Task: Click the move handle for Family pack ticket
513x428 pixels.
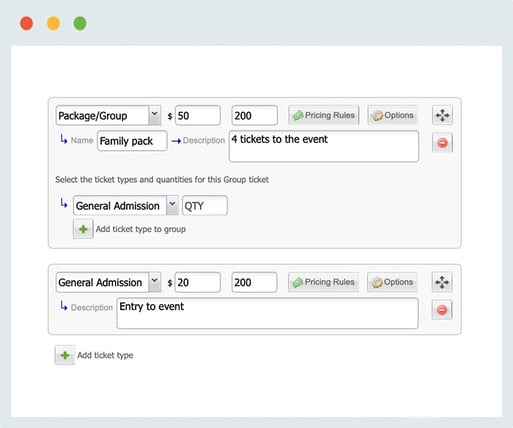Action: (442, 115)
